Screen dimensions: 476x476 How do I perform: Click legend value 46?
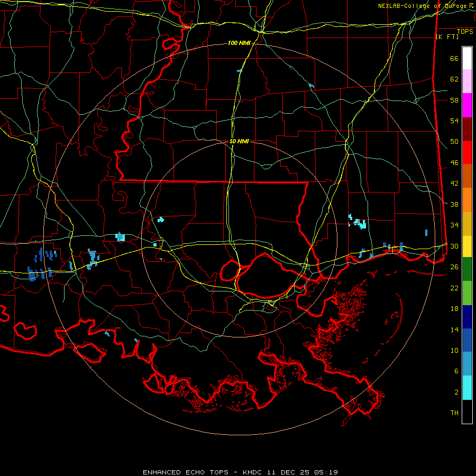click(454, 163)
